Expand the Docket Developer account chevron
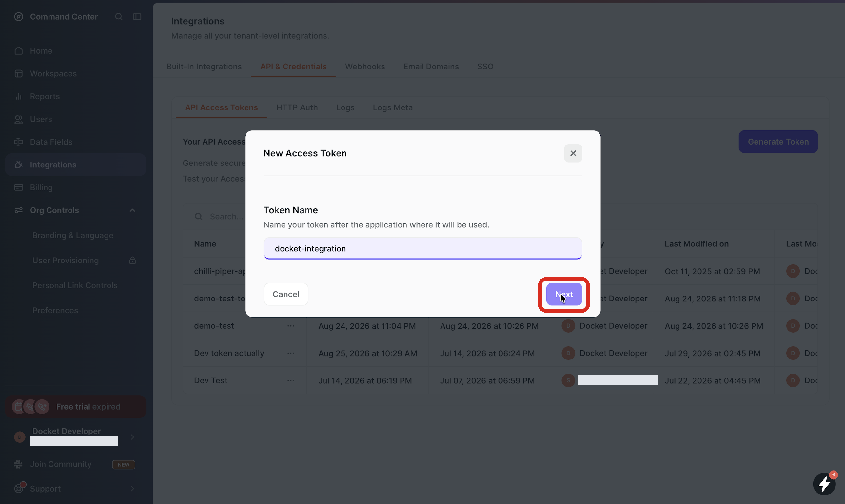This screenshot has width=845, height=504. pos(132,437)
